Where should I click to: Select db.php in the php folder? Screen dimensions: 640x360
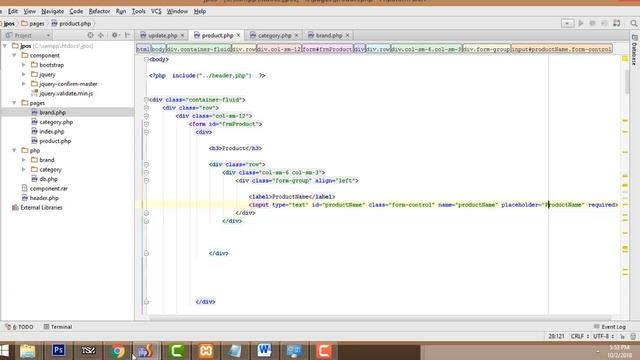click(48, 179)
